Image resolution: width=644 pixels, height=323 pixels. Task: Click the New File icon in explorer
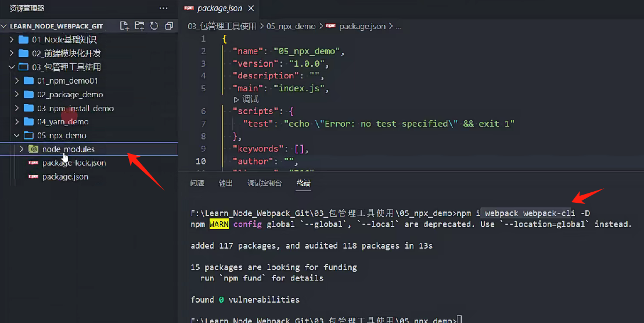point(124,26)
